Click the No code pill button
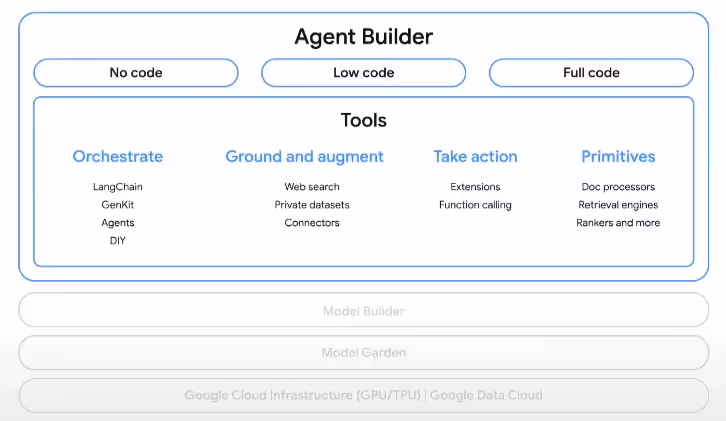Image resolution: width=726 pixels, height=421 pixels. [136, 73]
